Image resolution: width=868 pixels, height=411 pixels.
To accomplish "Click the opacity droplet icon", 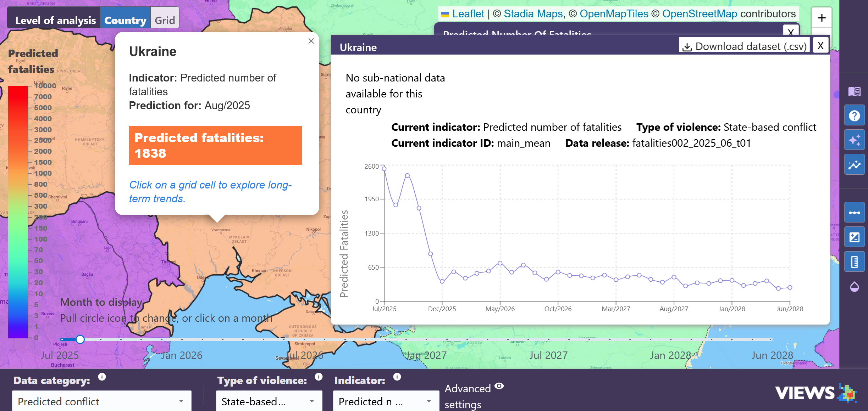I will (854, 287).
